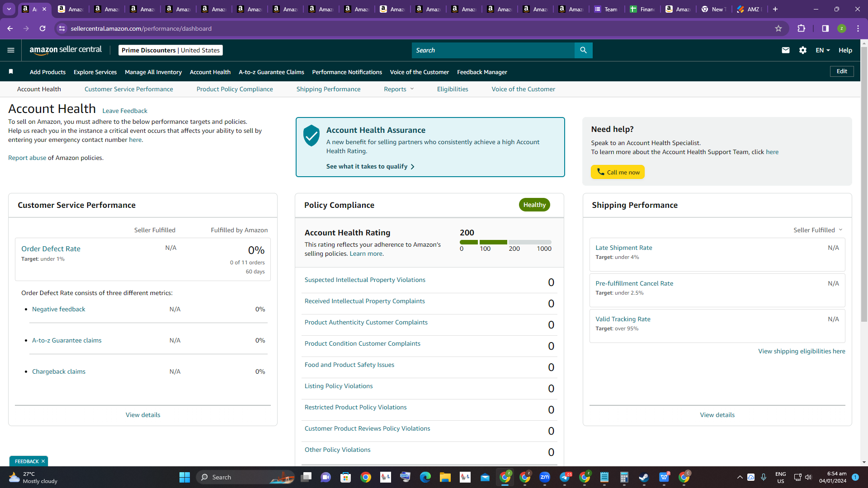
Task: Click the Edit button in navigation bar
Action: 842,71
